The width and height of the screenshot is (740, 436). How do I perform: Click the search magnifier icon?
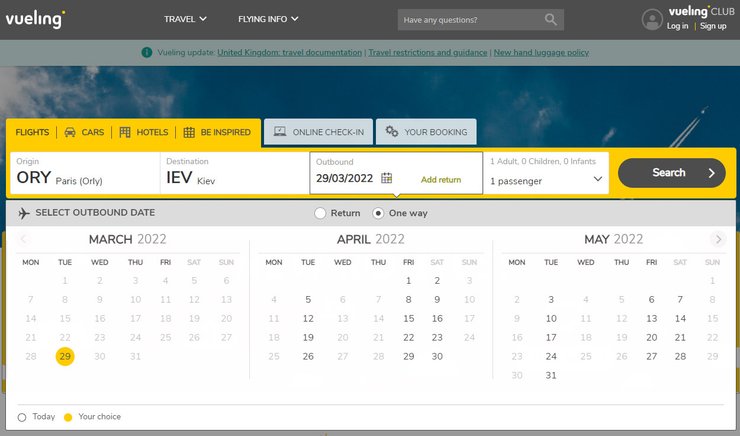point(552,20)
